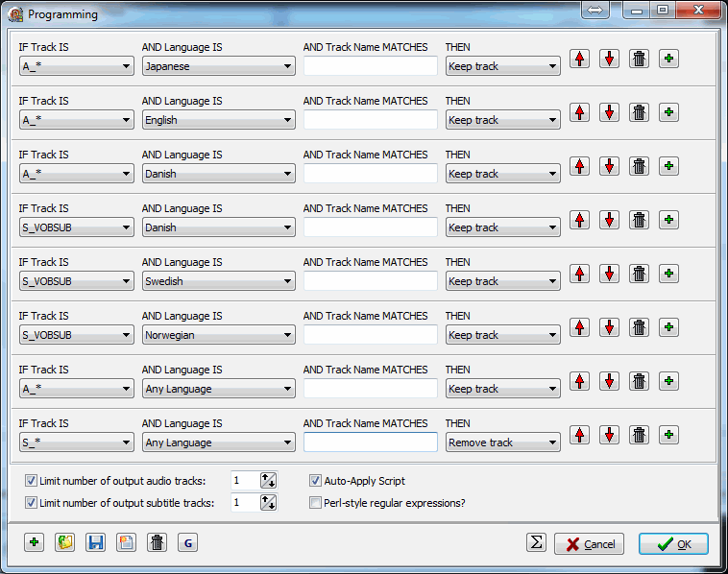
Task: Move the S_* Remove track rule up
Action: [x=579, y=435]
